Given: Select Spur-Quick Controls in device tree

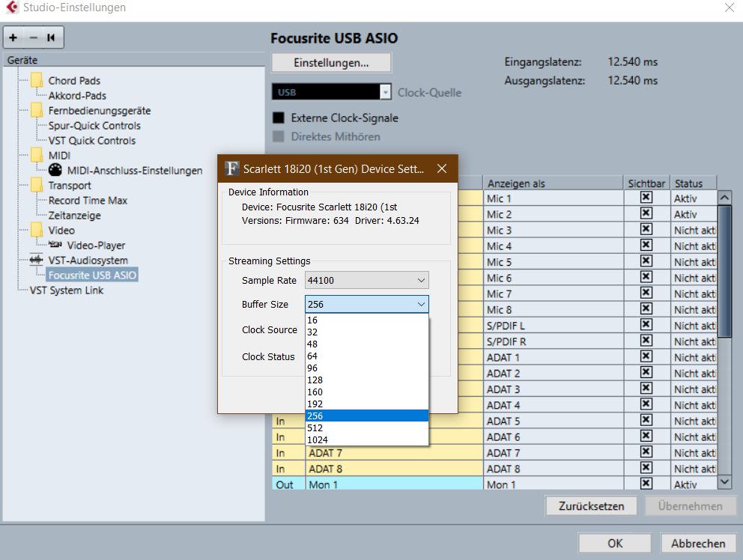Looking at the screenshot, I should tap(94, 126).
